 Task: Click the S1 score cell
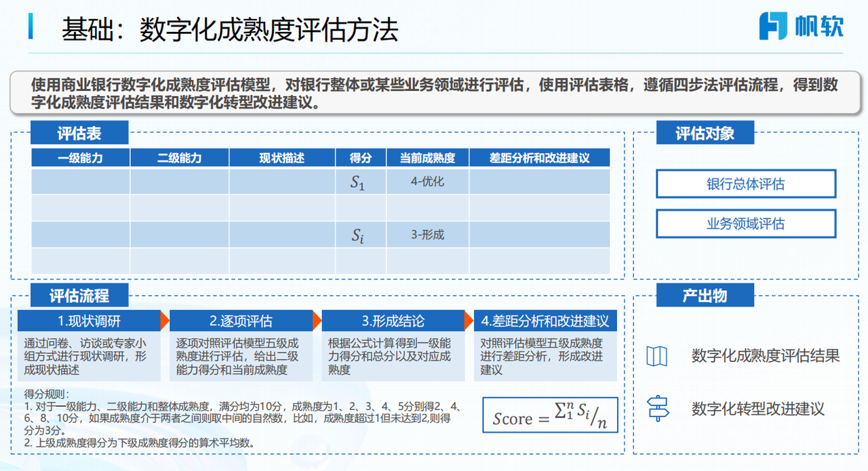click(361, 182)
